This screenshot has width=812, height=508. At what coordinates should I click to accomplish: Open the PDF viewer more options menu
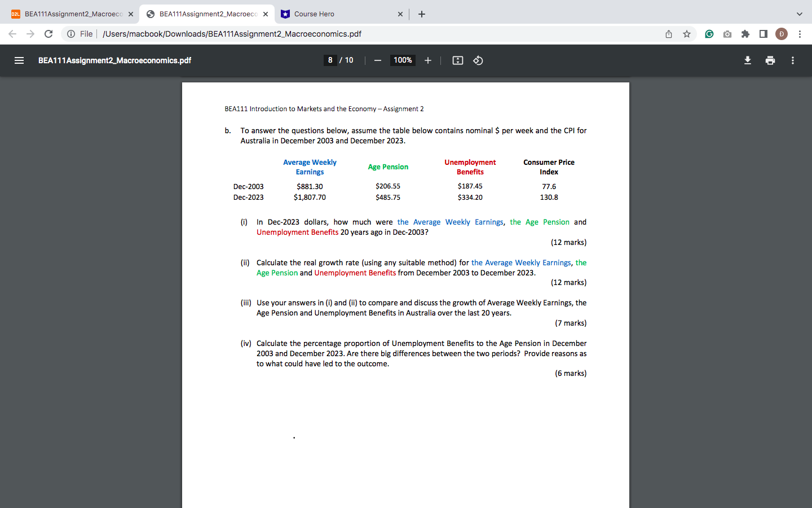coord(792,60)
